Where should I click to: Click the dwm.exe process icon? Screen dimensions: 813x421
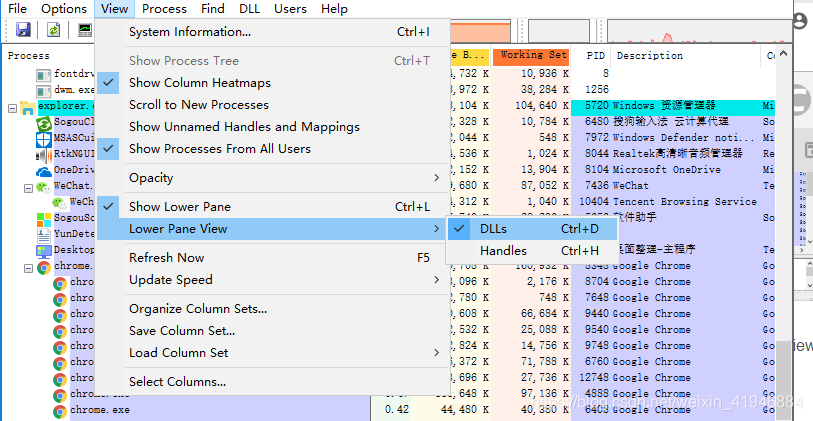[44, 92]
